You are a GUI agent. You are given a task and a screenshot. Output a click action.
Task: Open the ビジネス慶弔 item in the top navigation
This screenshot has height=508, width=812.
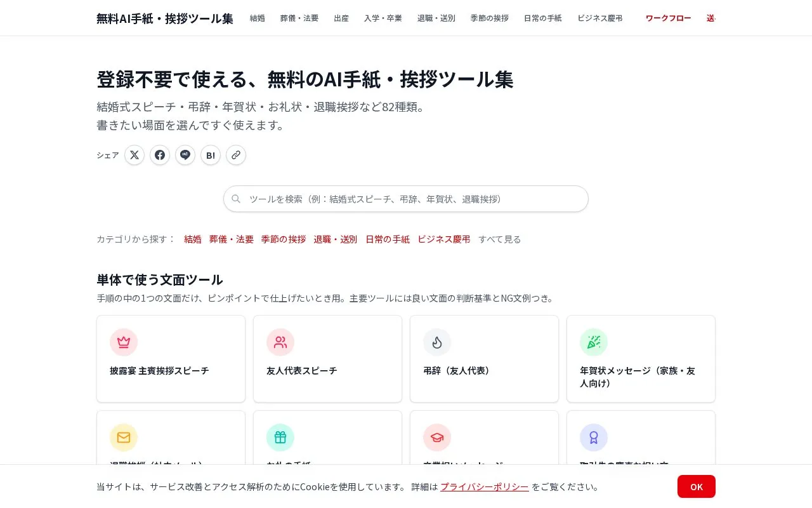click(x=600, y=18)
